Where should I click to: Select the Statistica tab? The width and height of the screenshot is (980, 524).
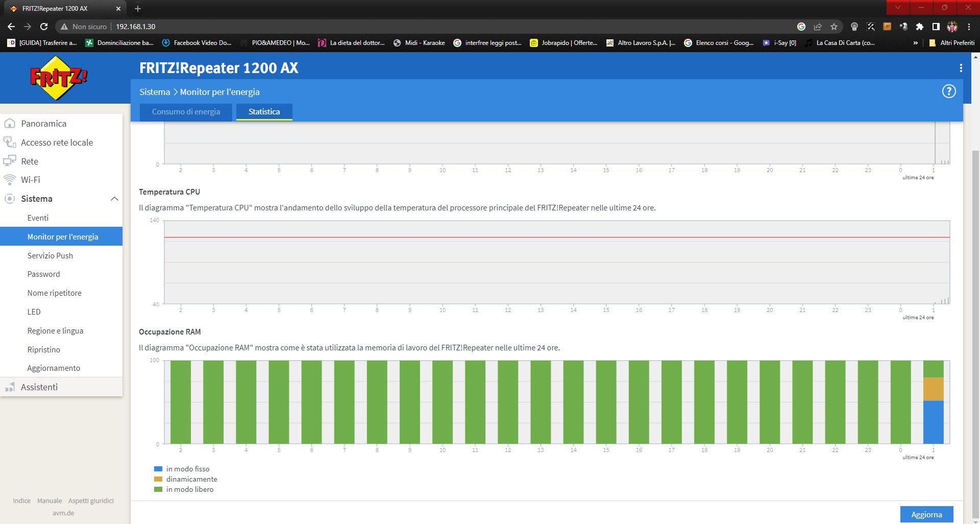(x=264, y=112)
